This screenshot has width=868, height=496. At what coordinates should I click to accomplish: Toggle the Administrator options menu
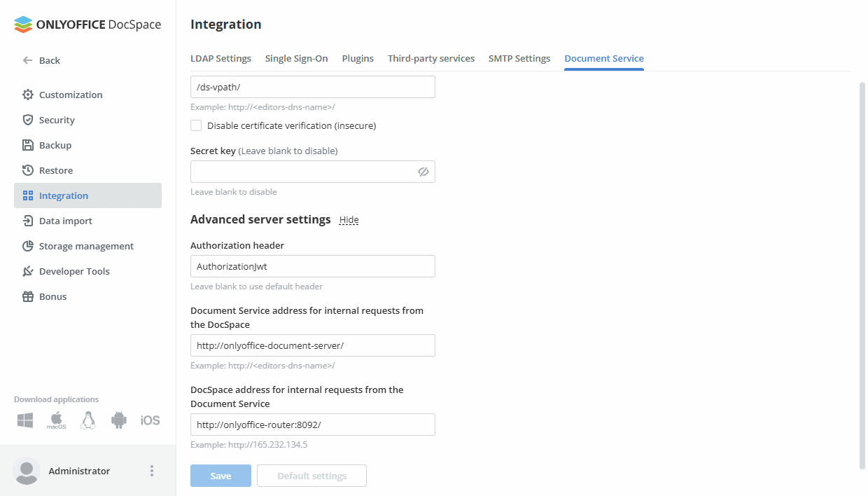coord(152,471)
